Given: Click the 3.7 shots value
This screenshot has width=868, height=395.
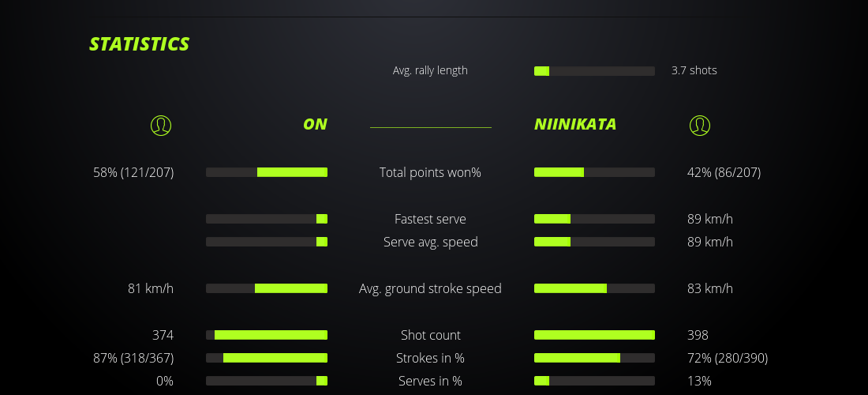Looking at the screenshot, I should [694, 70].
